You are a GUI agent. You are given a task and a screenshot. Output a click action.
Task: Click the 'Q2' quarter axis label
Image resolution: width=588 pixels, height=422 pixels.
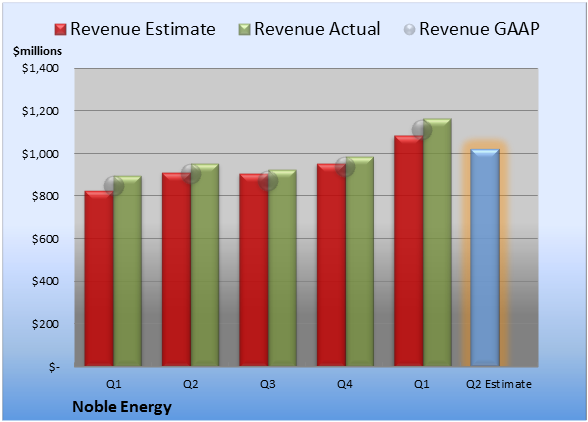tap(190, 384)
